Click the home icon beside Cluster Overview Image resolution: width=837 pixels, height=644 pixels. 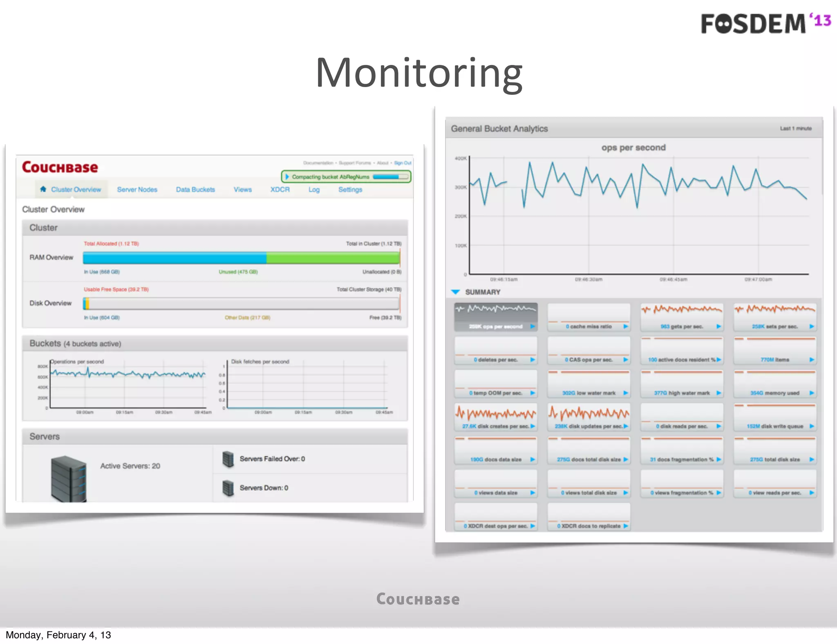tap(43, 189)
